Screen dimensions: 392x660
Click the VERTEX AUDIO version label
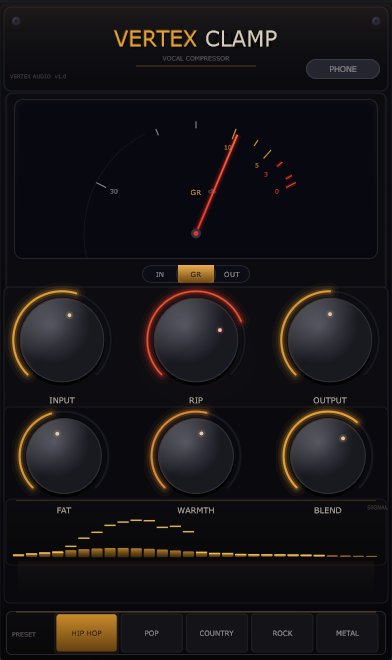click(x=38, y=77)
